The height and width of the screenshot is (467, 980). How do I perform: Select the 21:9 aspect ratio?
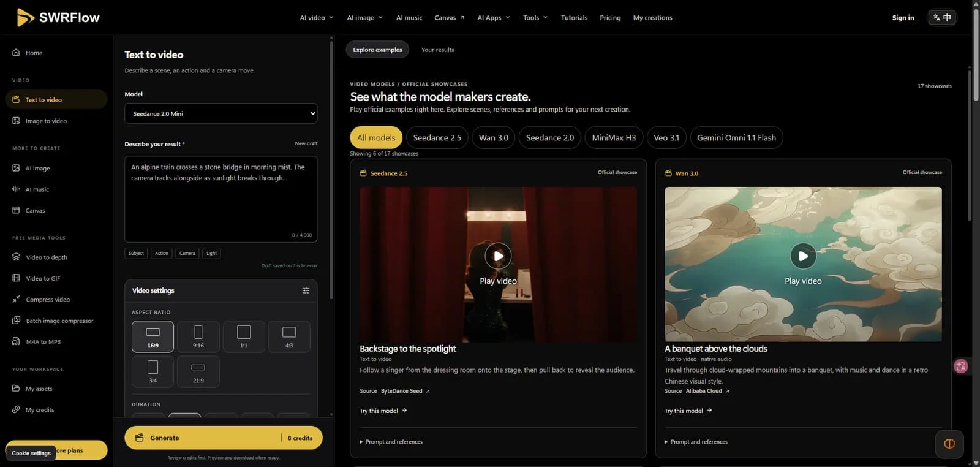tap(198, 371)
